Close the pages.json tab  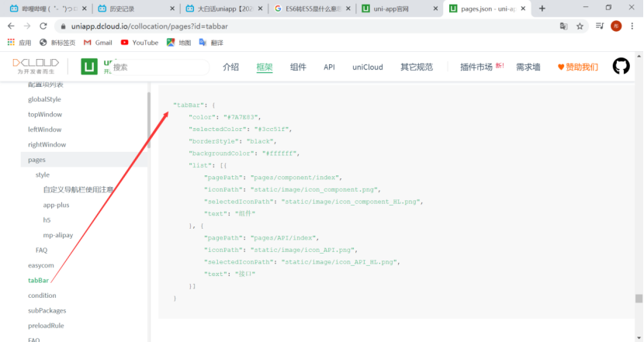523,9
